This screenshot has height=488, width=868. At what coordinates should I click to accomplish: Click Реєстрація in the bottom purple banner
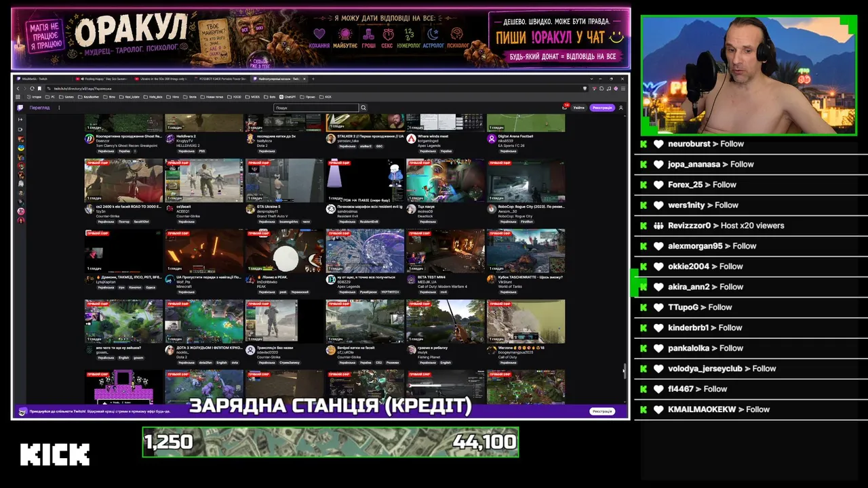pyautogui.click(x=601, y=411)
